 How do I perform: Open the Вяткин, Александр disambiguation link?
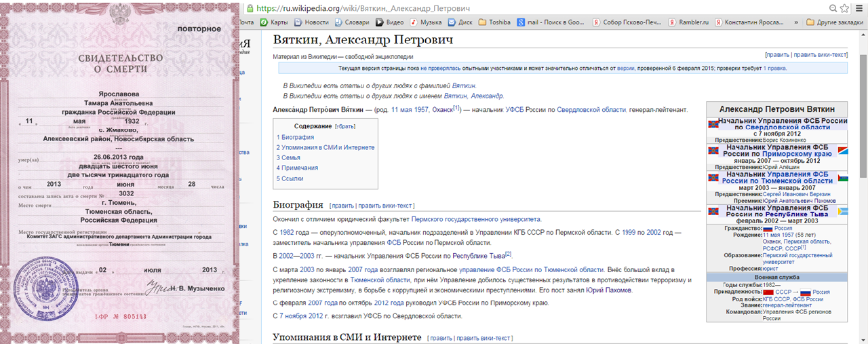[473, 96]
